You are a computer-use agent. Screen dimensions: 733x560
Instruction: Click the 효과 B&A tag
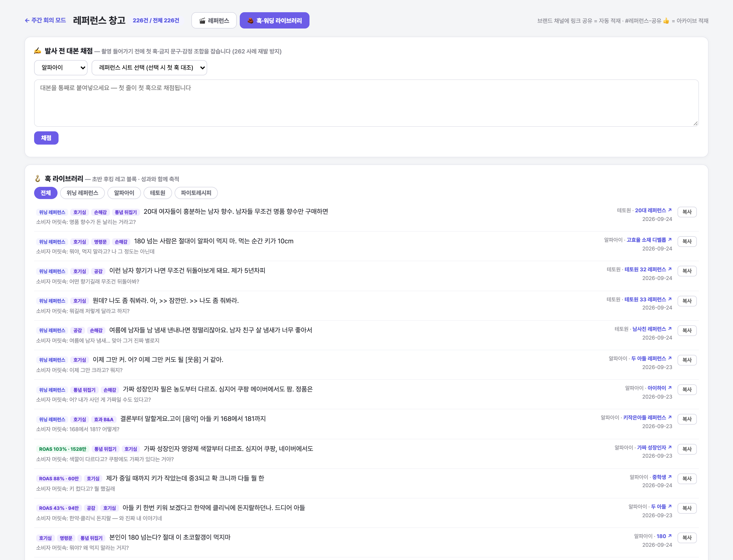[104, 420]
